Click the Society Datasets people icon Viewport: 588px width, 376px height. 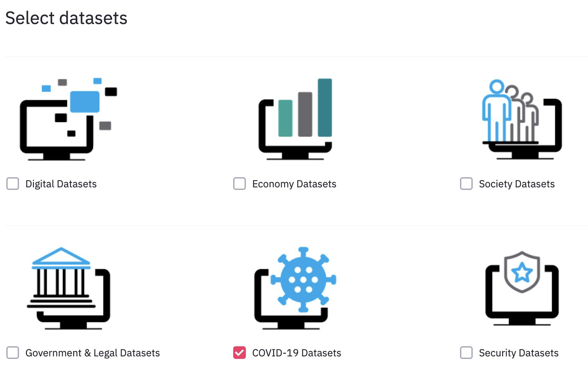522,119
